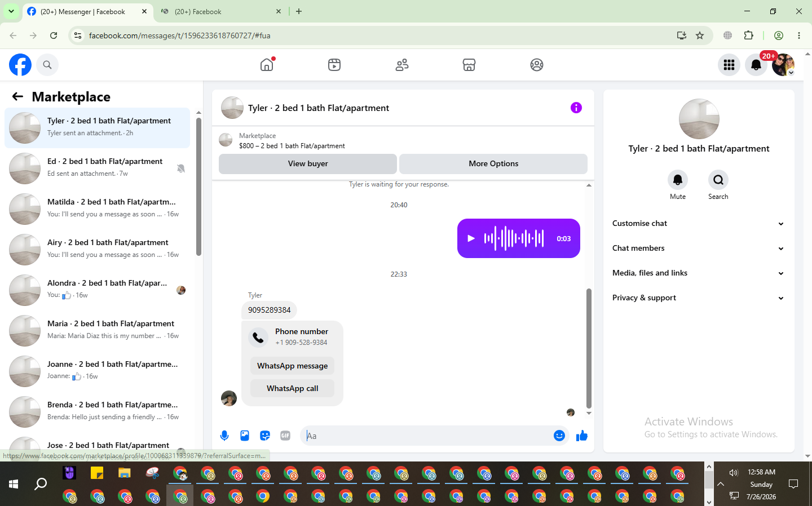Select the Messenger | Facebook tab
The width and height of the screenshot is (812, 506).
point(87,11)
